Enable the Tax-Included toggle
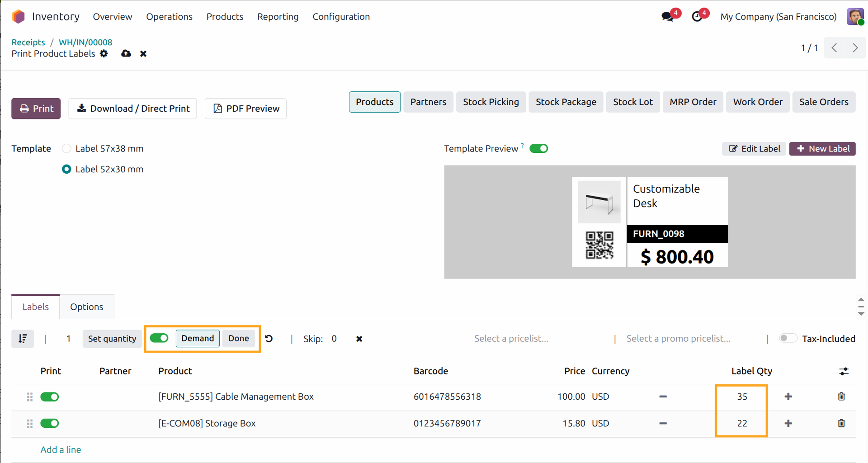Screen dimensions: 868x463 (x=788, y=339)
